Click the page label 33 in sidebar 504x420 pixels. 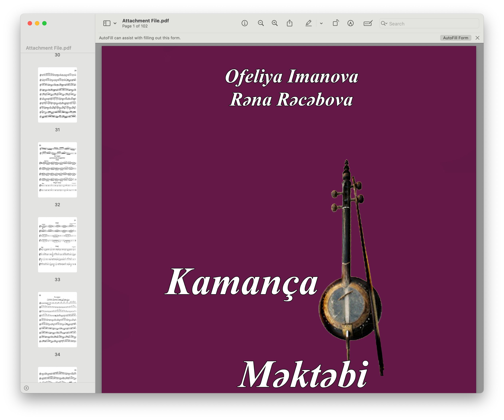(57, 279)
